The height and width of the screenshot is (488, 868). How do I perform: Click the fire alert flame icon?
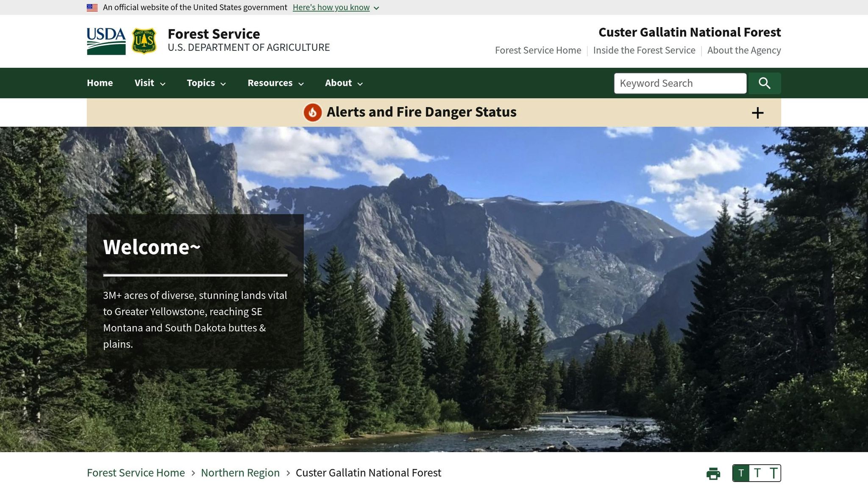click(312, 112)
